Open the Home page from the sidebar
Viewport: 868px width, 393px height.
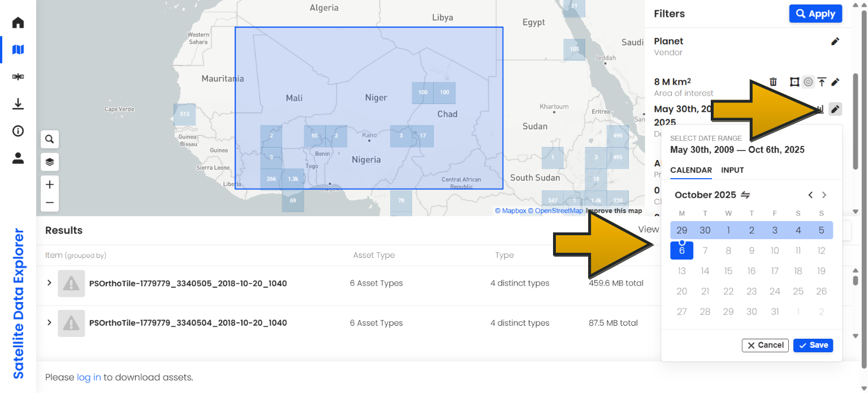click(18, 22)
